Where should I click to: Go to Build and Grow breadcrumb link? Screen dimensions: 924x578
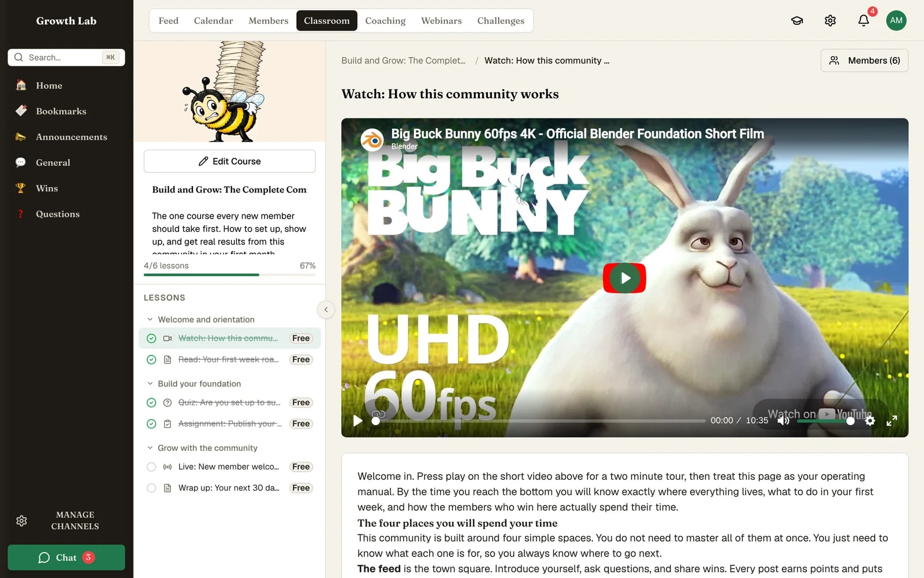click(403, 61)
